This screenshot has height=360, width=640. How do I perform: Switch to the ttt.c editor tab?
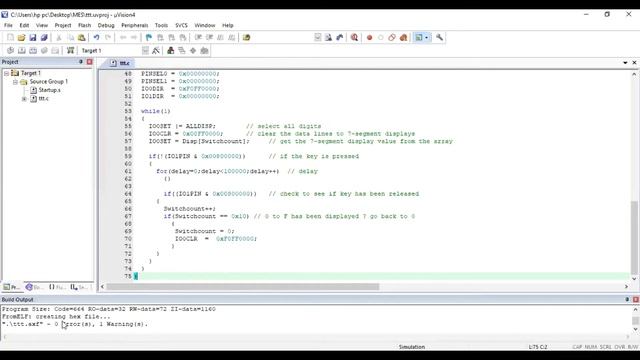coord(120,63)
